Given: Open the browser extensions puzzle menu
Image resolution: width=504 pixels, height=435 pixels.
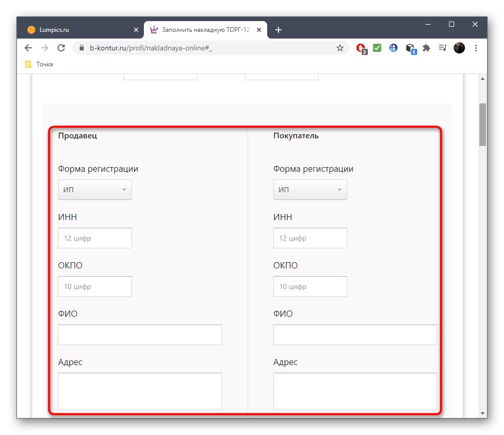Looking at the screenshot, I should (x=426, y=47).
